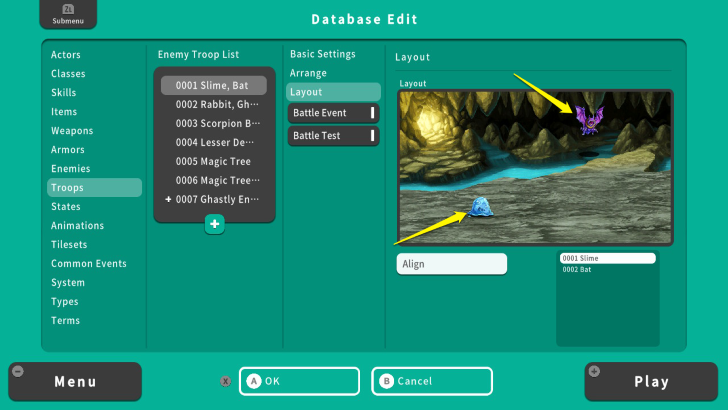Choose 0001 Slime in enemy list

(607, 258)
